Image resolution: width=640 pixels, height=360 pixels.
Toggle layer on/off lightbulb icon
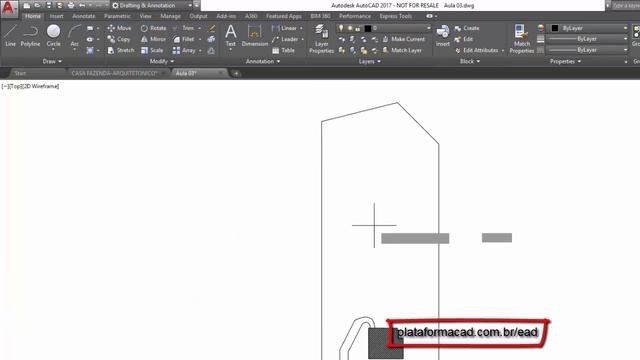point(341,28)
